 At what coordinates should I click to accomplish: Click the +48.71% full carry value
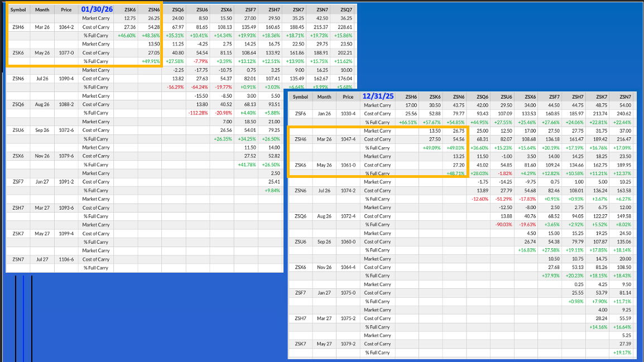pos(455,173)
